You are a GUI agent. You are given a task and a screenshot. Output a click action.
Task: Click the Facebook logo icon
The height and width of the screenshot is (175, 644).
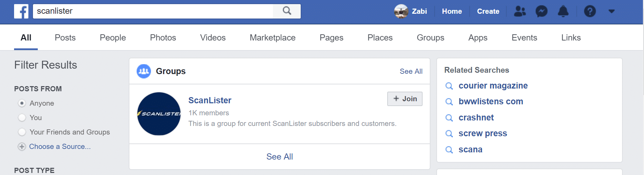click(21, 11)
